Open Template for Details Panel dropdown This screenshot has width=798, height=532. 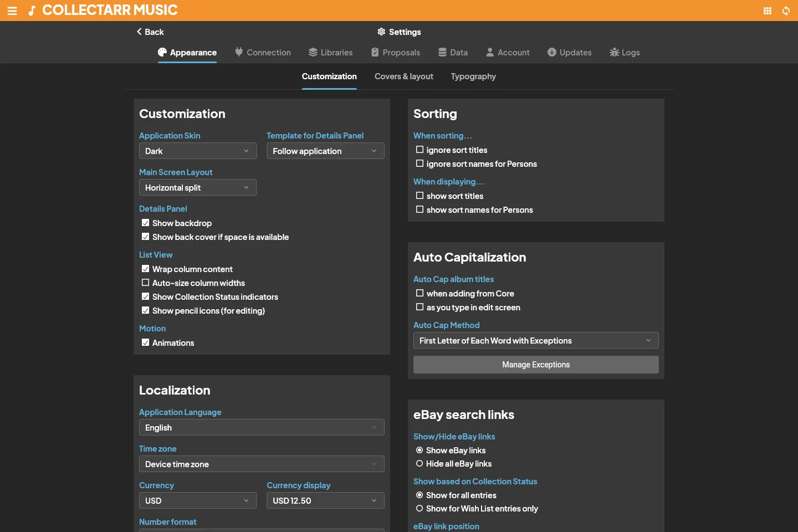325,151
